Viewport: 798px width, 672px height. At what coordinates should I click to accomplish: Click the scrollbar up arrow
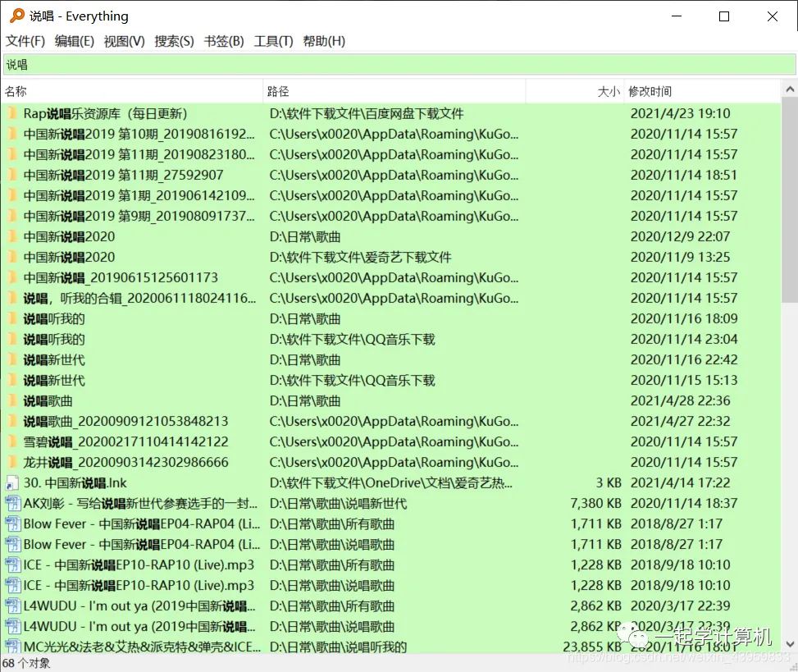click(x=789, y=89)
